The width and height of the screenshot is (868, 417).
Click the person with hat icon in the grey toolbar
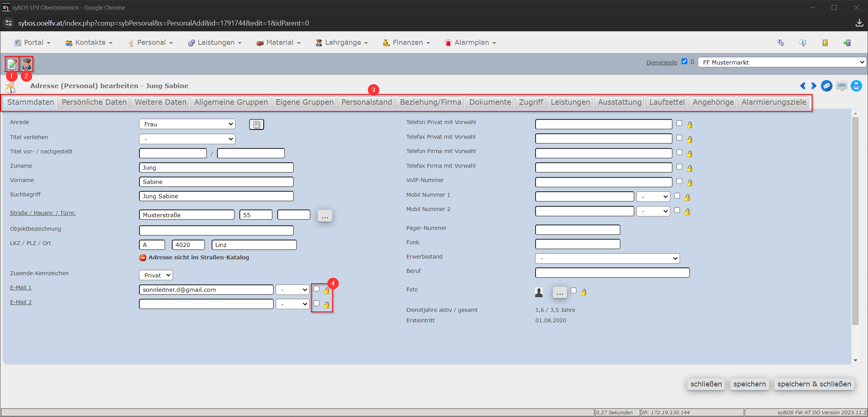[26, 64]
